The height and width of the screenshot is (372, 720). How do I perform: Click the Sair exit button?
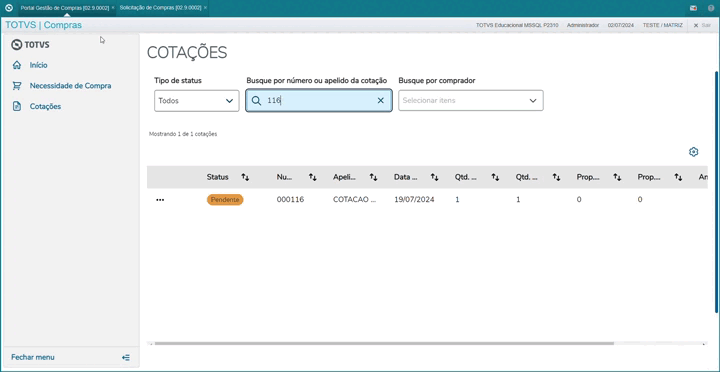(703, 25)
